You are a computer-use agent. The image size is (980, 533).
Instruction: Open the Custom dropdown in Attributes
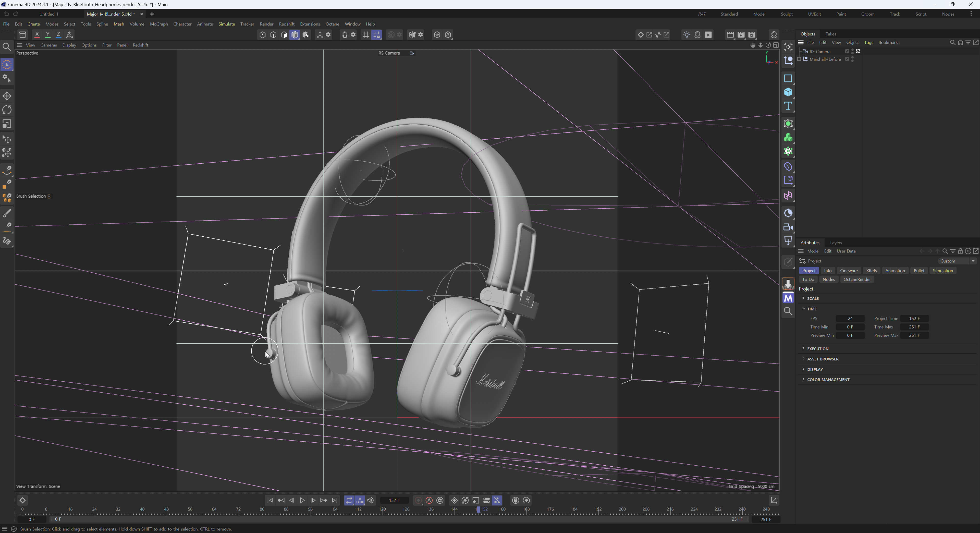pos(957,261)
